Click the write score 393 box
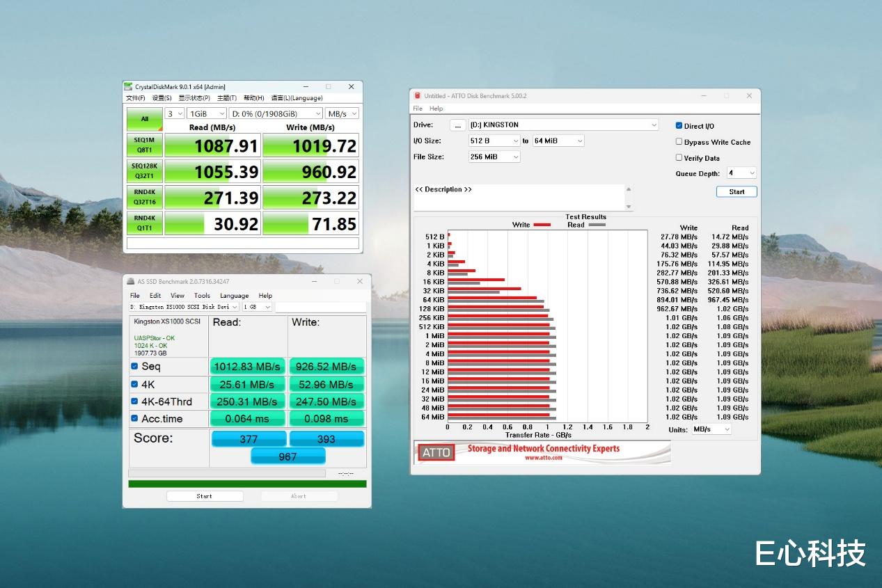This screenshot has width=882, height=588. click(326, 439)
